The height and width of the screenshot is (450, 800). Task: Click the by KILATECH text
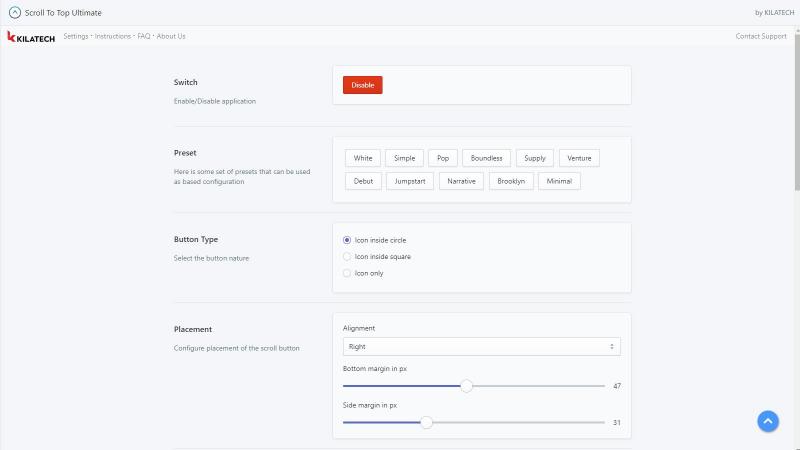(774, 13)
